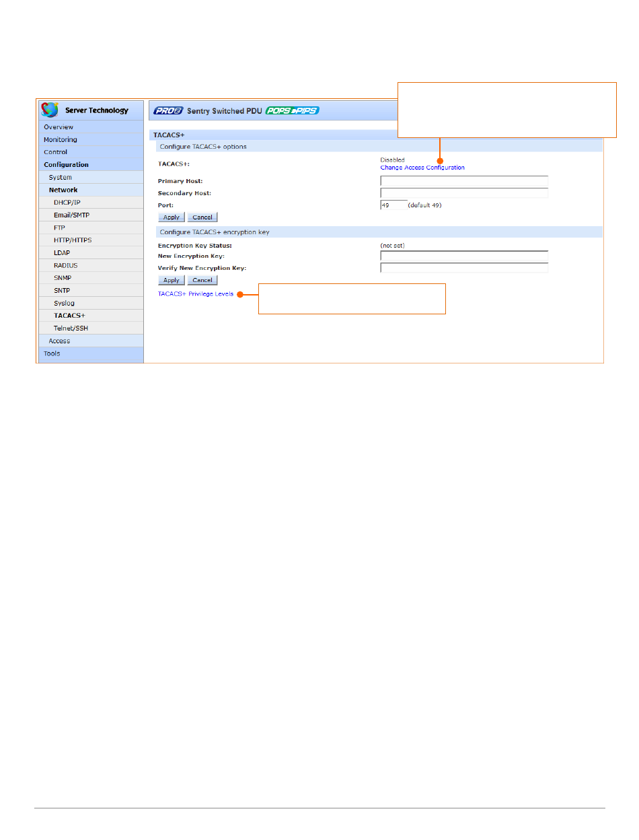This screenshot has width=639, height=840.
Task: Go to the LDAP settings page
Action: click(62, 253)
